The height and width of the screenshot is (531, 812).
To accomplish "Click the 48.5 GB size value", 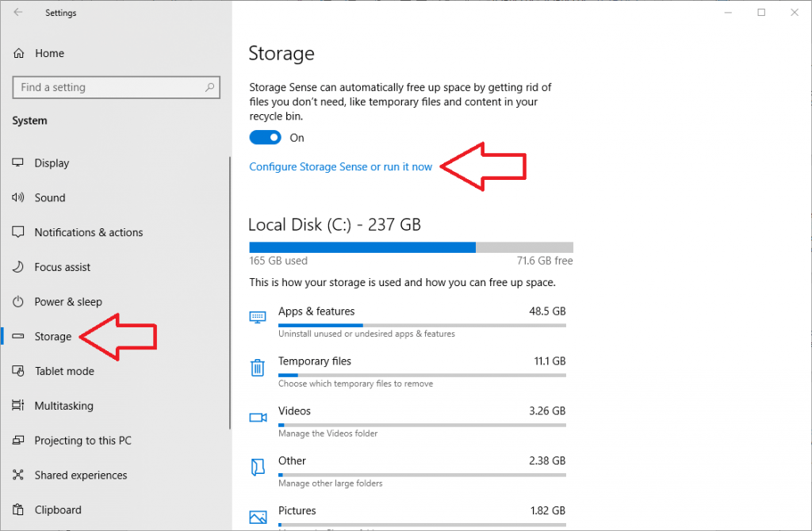I will (x=547, y=311).
